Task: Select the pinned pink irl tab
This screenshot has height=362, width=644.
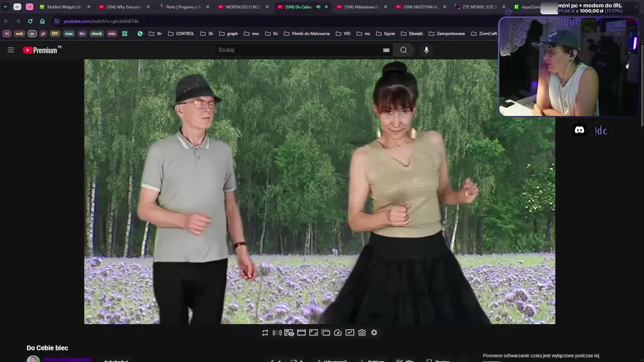Action: pyautogui.click(x=29, y=7)
